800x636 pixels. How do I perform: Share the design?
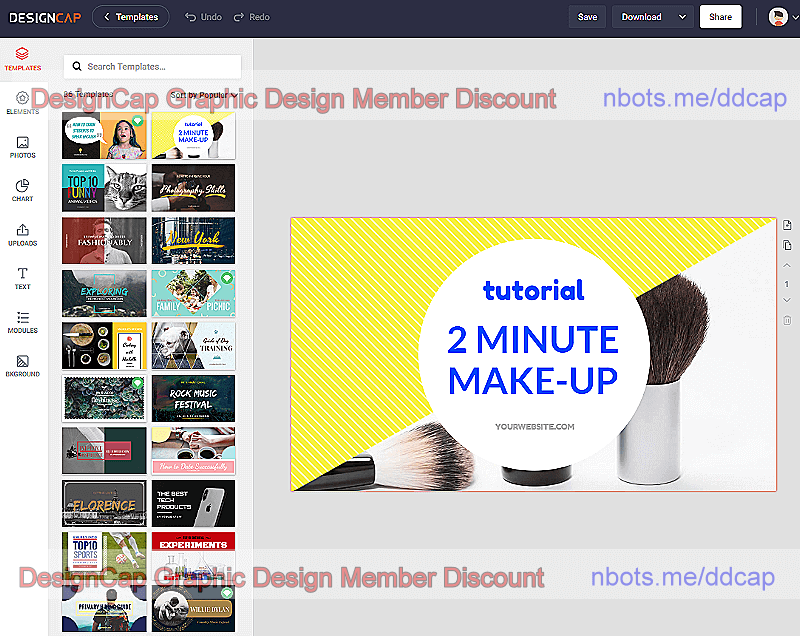click(x=721, y=16)
